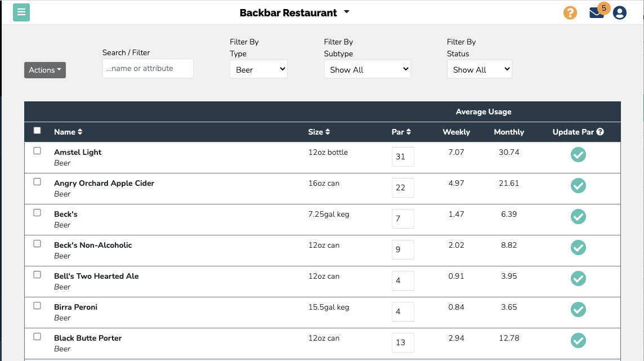This screenshot has height=361, width=644.
Task: Click the Update Par help tooltip icon
Action: point(600,132)
